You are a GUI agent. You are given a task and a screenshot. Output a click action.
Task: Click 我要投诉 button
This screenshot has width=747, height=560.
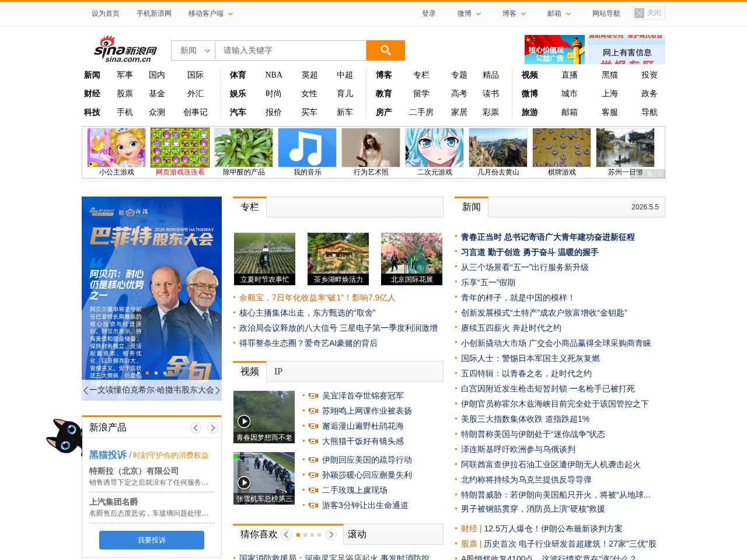152,540
